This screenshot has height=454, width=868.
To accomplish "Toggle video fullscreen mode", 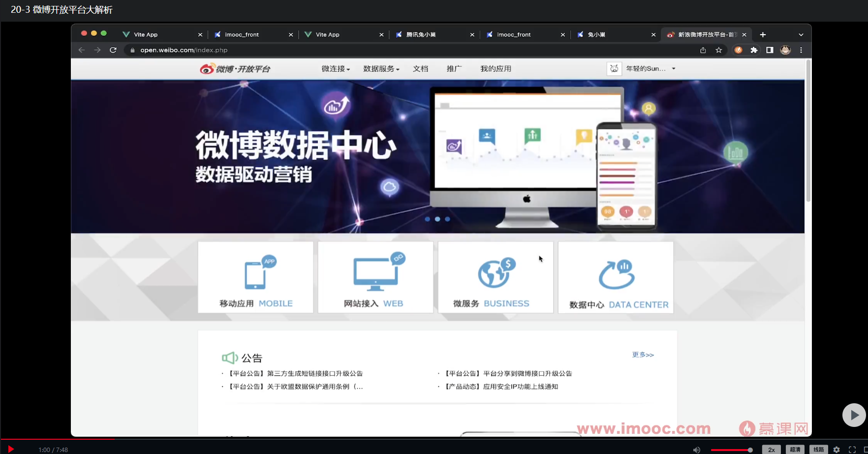I will [853, 449].
